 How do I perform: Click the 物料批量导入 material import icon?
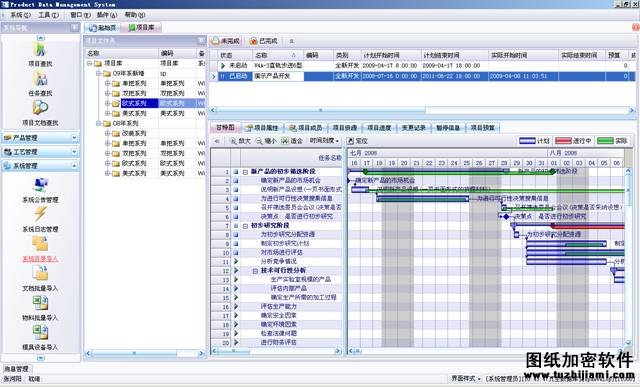pos(40,303)
